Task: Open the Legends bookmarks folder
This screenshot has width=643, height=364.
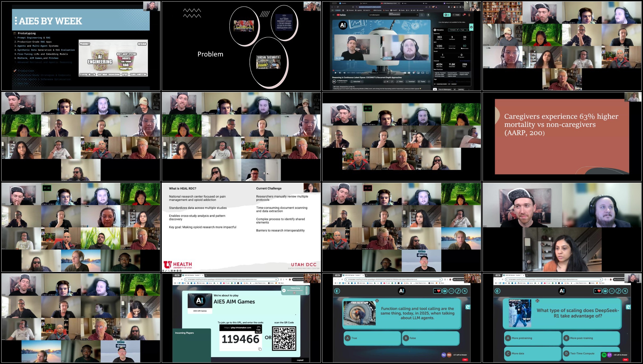Action: (x=358, y=10)
